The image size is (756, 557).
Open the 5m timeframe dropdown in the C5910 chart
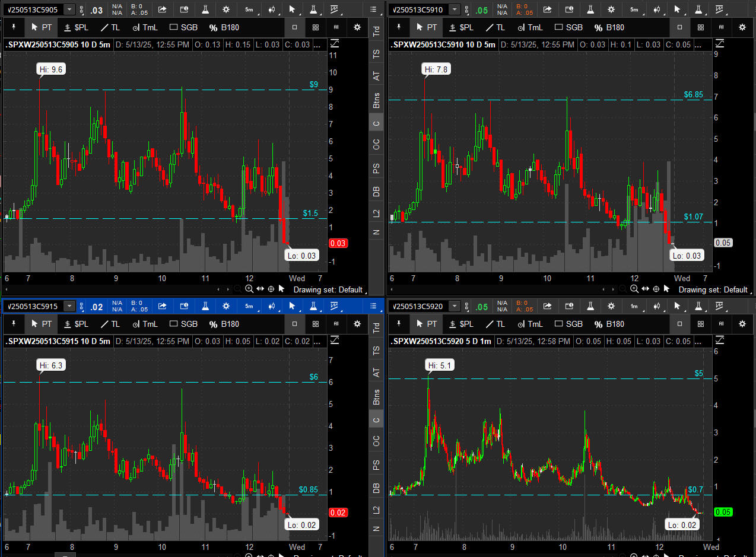634,9
